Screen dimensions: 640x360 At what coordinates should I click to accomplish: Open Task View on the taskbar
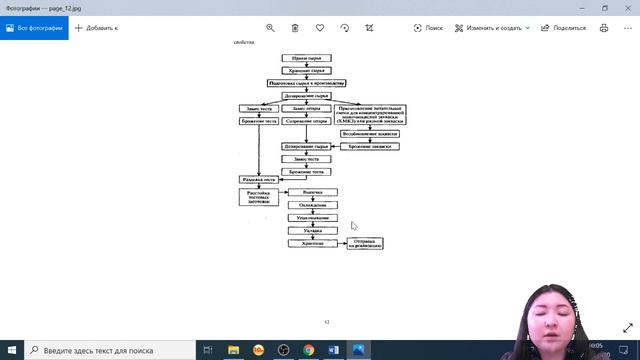208,350
